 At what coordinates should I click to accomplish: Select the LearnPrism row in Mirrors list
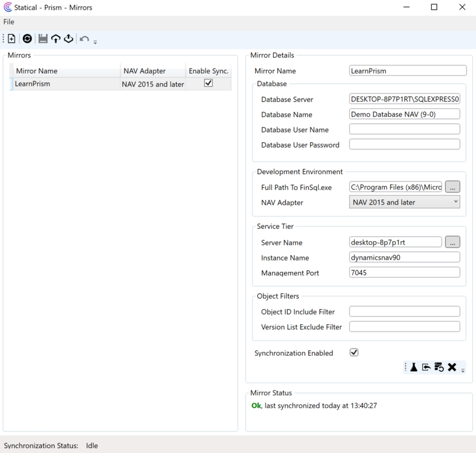120,84
